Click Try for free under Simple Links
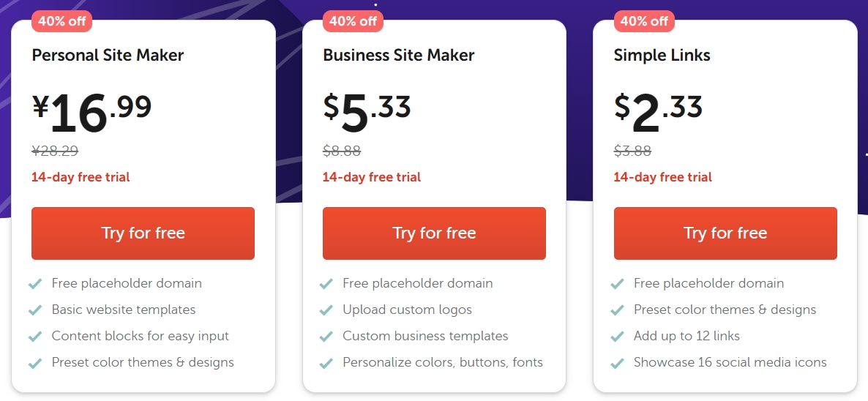 725,233
